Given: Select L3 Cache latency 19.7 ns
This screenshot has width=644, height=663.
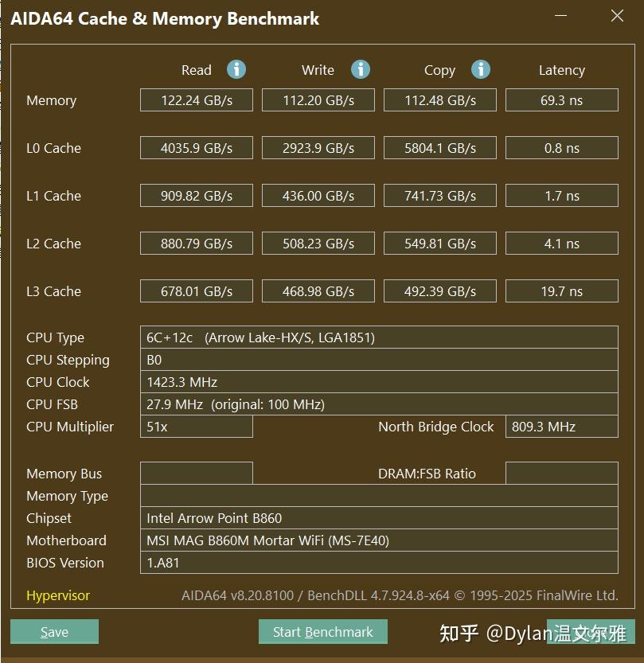Looking at the screenshot, I should (x=562, y=291).
